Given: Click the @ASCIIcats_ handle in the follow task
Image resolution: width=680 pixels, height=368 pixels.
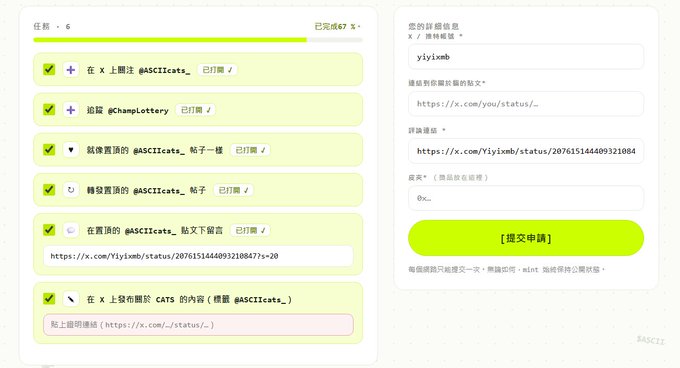Looking at the screenshot, I should pos(164,70).
